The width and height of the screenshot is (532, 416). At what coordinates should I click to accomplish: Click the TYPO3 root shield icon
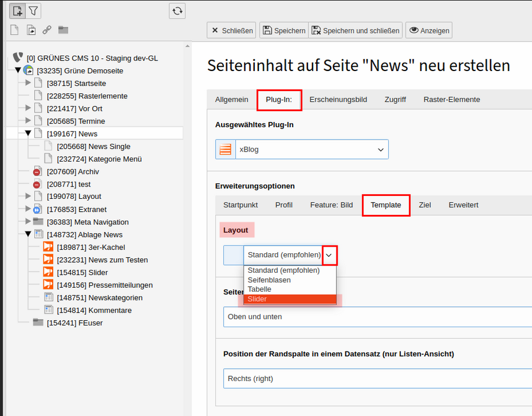(18, 57)
